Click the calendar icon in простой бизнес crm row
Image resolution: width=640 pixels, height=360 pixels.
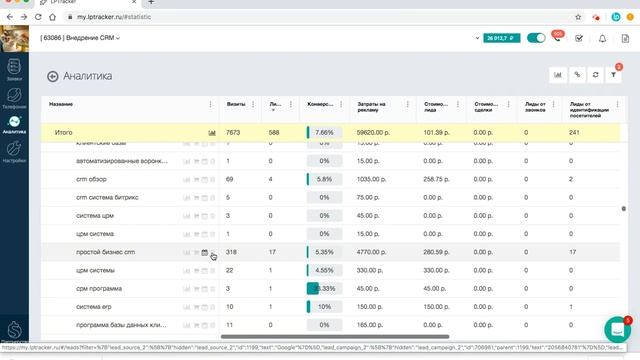[204, 253]
